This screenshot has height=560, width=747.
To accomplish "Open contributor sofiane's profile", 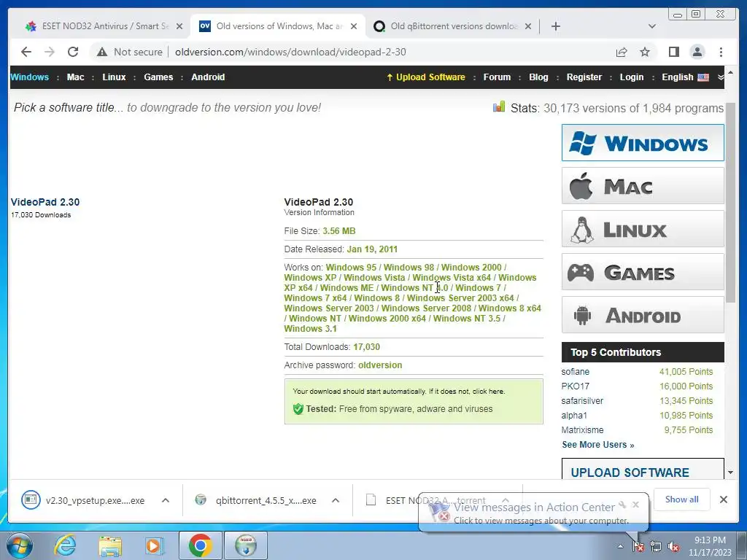I will point(575,372).
